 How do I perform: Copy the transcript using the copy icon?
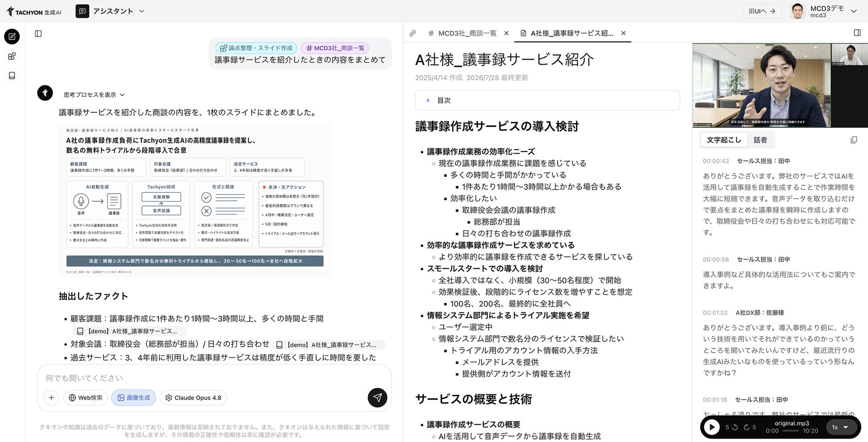(854, 140)
